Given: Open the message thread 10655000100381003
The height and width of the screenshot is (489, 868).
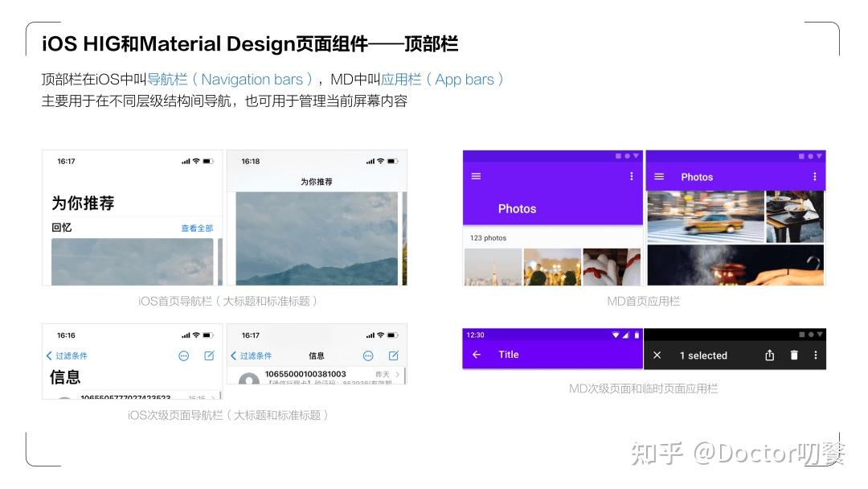Looking at the screenshot, I should click(x=305, y=375).
